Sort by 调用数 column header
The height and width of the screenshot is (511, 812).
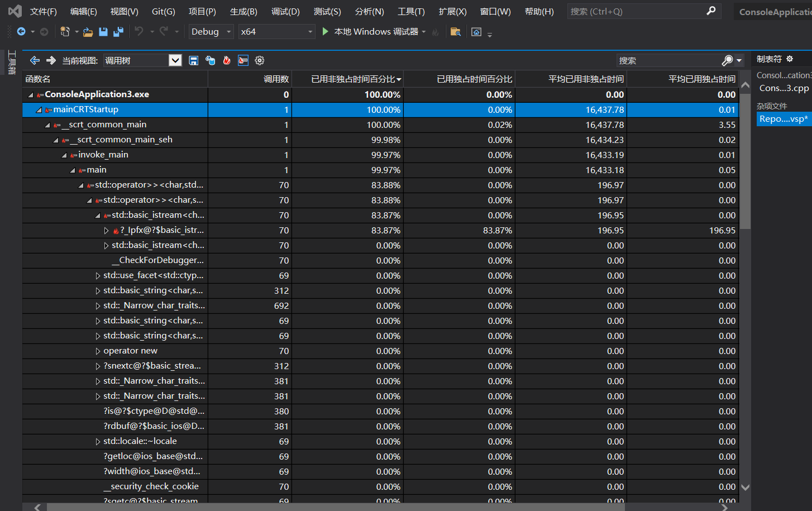click(x=276, y=79)
